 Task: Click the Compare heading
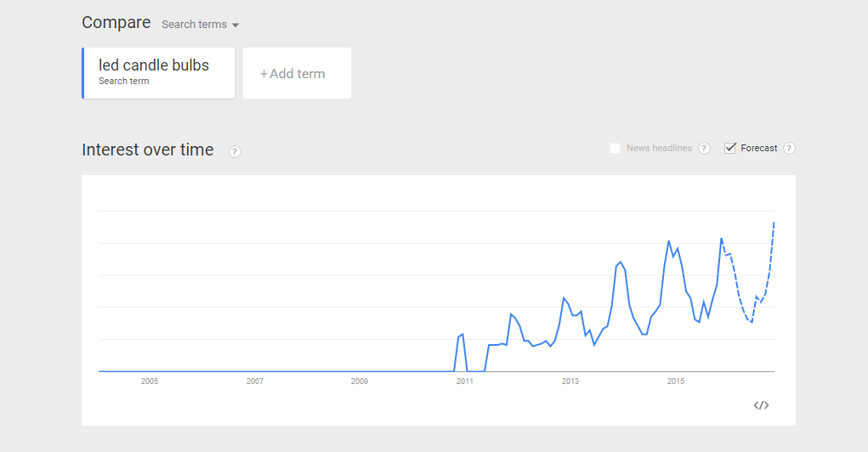click(116, 23)
